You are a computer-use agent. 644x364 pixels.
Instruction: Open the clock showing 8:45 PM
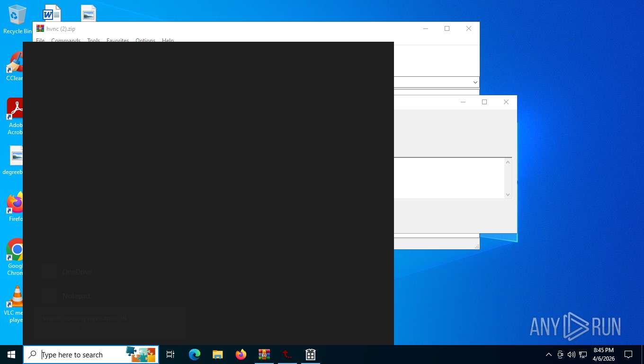tap(603, 355)
